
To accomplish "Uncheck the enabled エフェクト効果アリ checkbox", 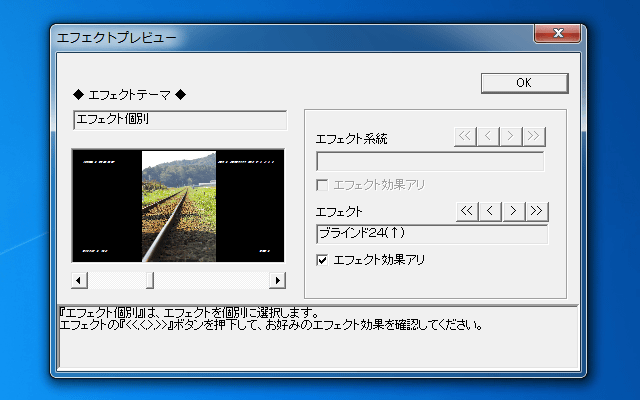I will click(x=322, y=260).
